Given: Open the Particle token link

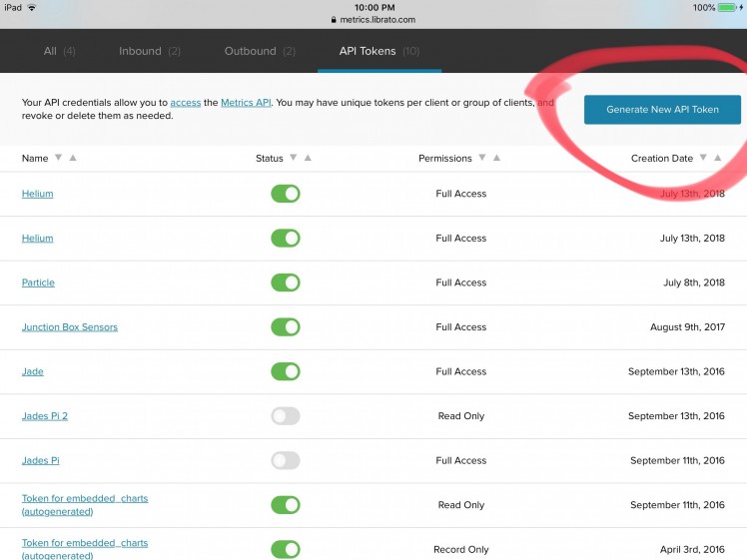Looking at the screenshot, I should point(38,282).
